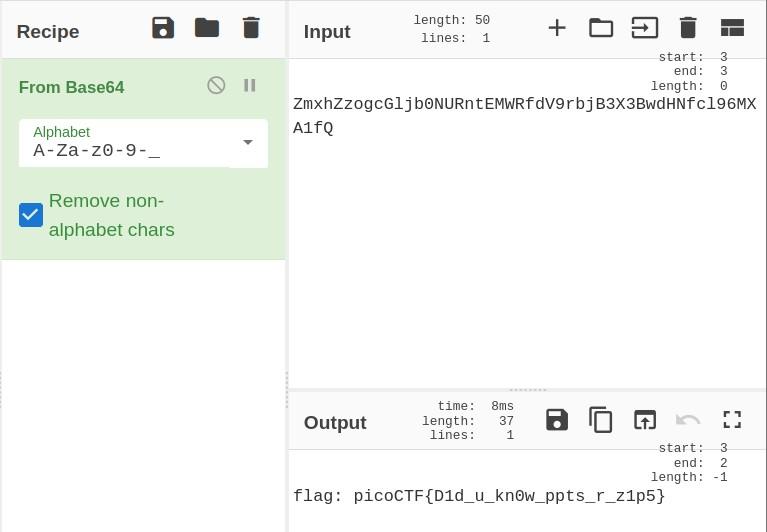Save the recipe
767x532 pixels.
coord(163,28)
